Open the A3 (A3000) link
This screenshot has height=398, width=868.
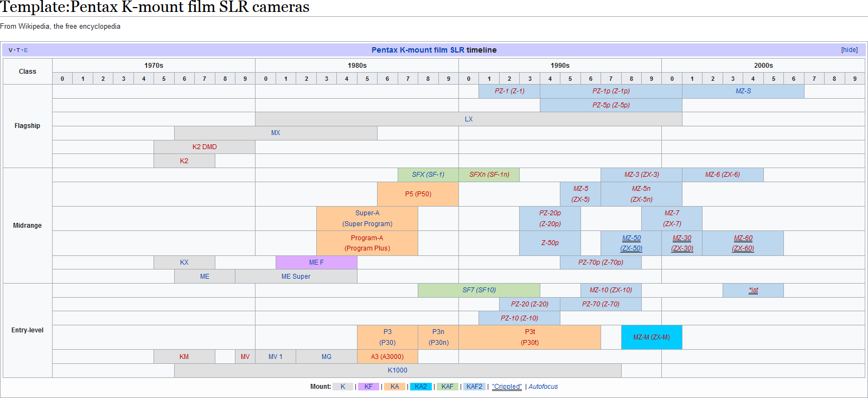pyautogui.click(x=387, y=357)
